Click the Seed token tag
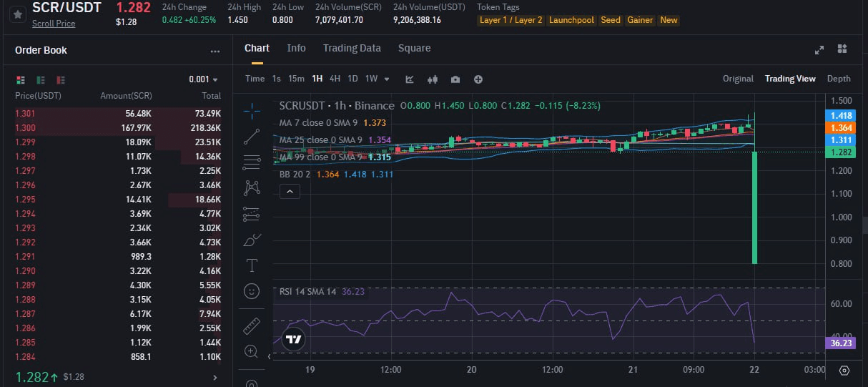This screenshot has width=868, height=387. click(611, 20)
